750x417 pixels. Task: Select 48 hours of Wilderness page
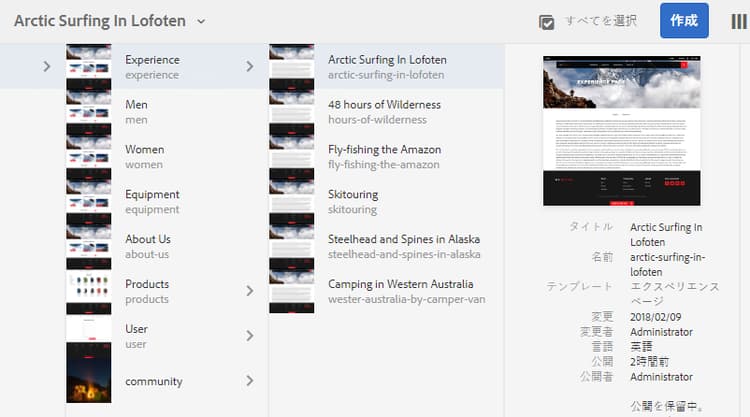pyautogui.click(x=386, y=111)
